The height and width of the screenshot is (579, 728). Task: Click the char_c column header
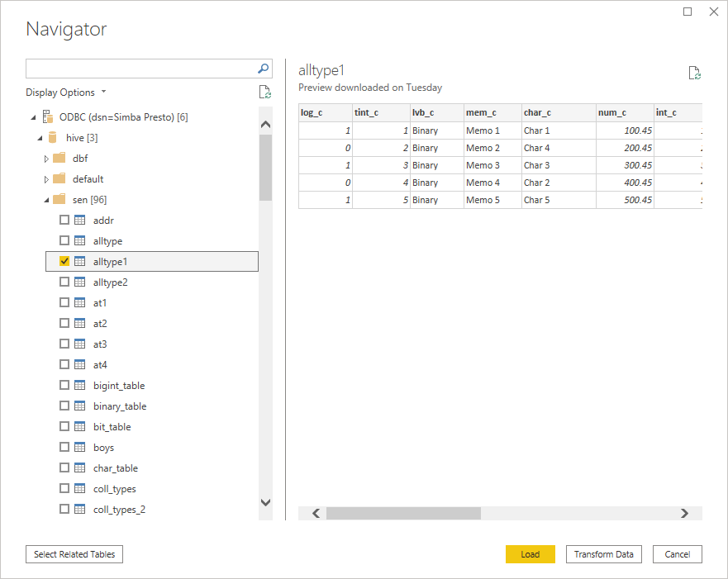coord(559,112)
